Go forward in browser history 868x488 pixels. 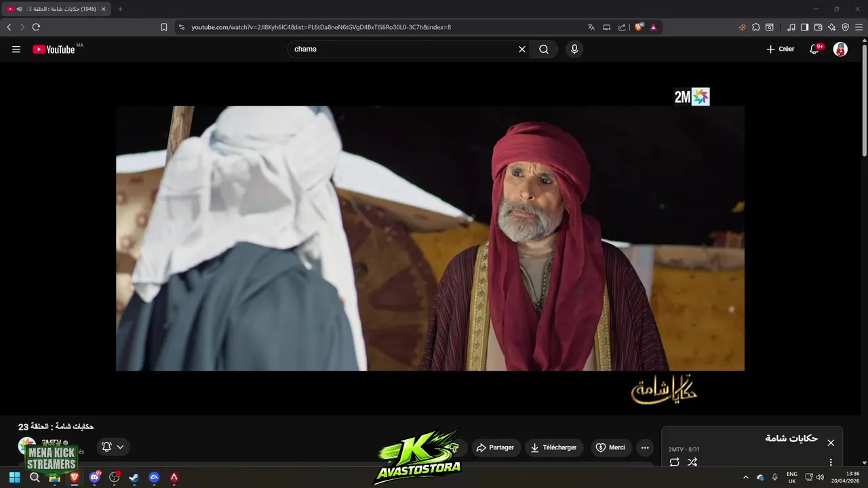pos(22,27)
